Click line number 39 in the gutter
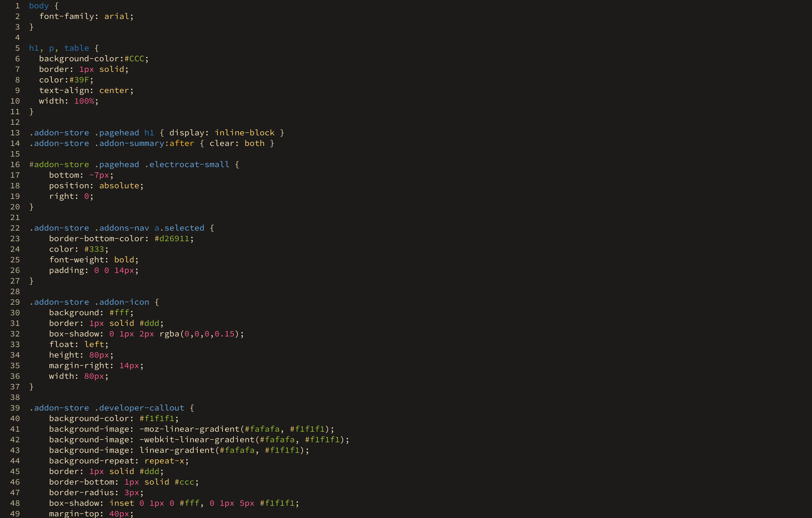812x518 pixels. click(x=15, y=408)
